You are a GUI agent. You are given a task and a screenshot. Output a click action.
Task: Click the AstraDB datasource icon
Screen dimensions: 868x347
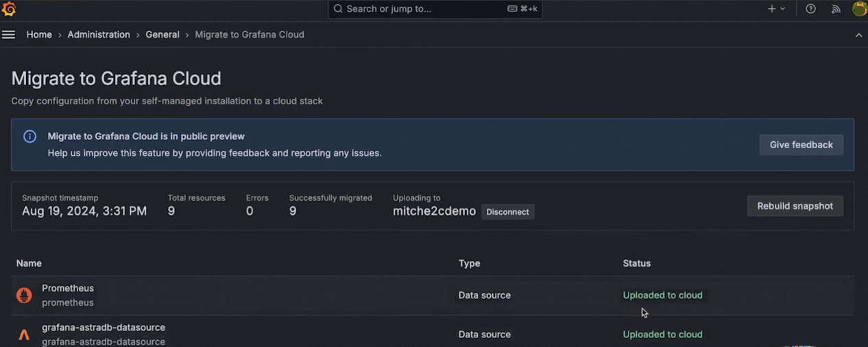[24, 335]
